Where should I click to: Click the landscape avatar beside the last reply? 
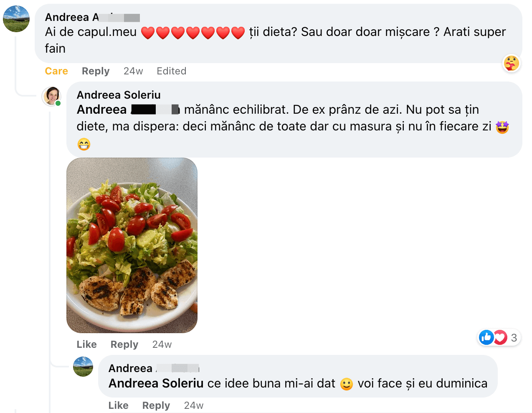(x=83, y=367)
